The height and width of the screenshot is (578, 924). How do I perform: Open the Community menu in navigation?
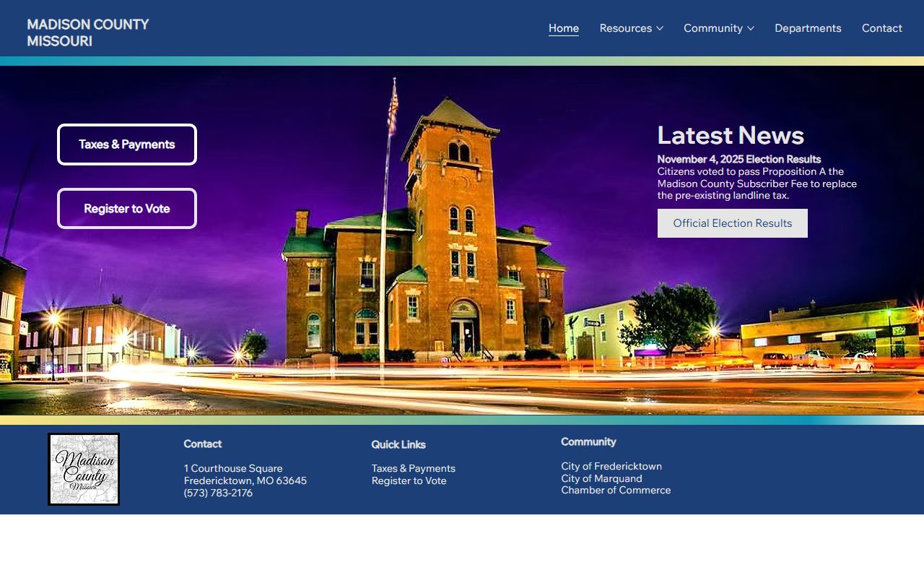[713, 28]
